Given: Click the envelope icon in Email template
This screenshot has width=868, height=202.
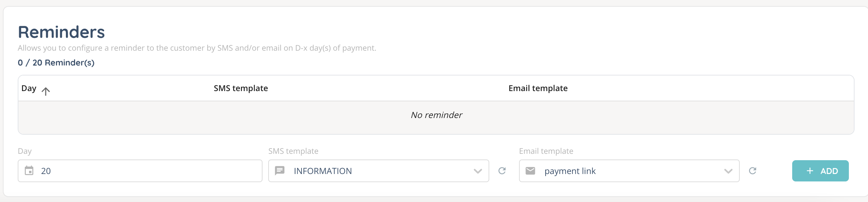Looking at the screenshot, I should pyautogui.click(x=530, y=171).
